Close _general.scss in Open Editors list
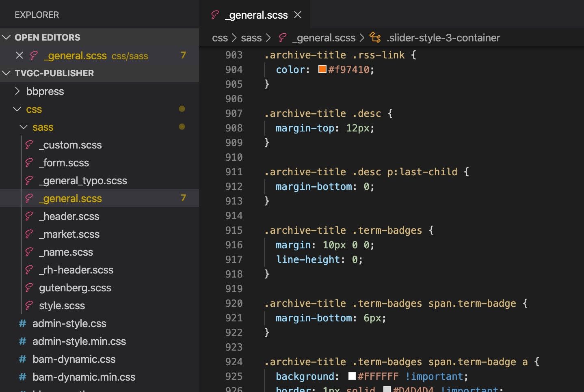The image size is (584, 392). point(19,55)
